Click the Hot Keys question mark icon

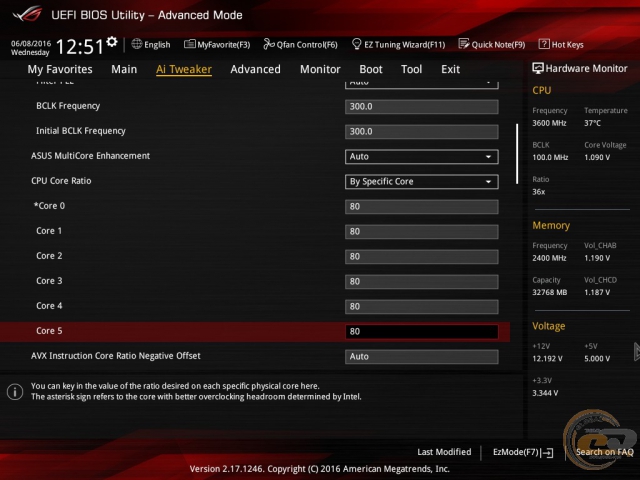[x=544, y=44]
